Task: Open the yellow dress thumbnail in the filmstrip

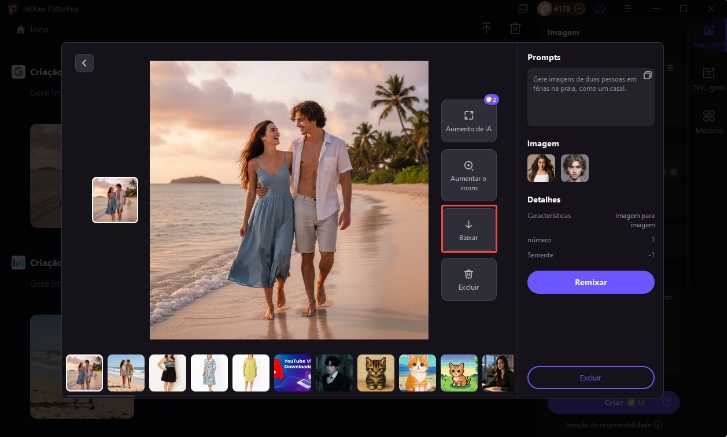Action: click(x=251, y=372)
